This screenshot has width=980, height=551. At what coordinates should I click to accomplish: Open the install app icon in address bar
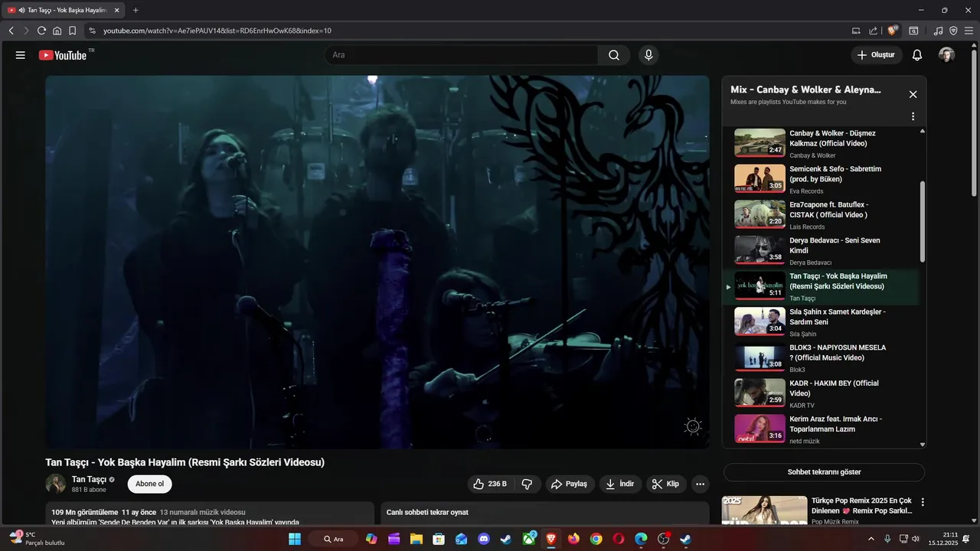[x=856, y=31]
